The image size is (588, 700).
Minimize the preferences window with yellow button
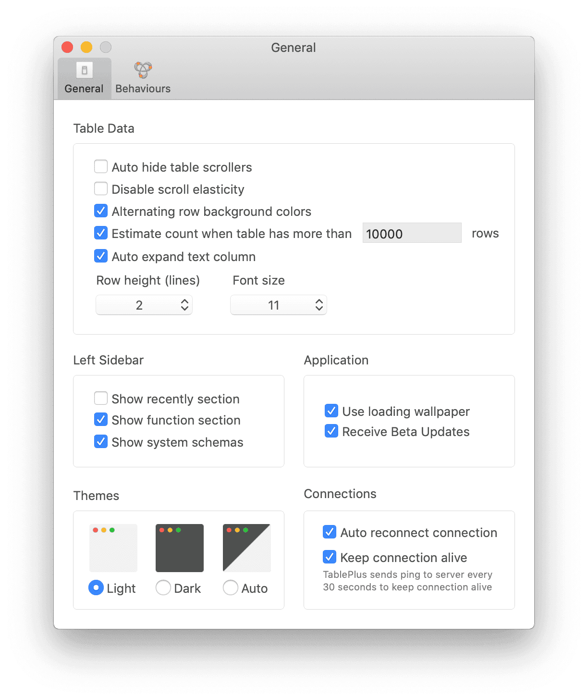[86, 47]
